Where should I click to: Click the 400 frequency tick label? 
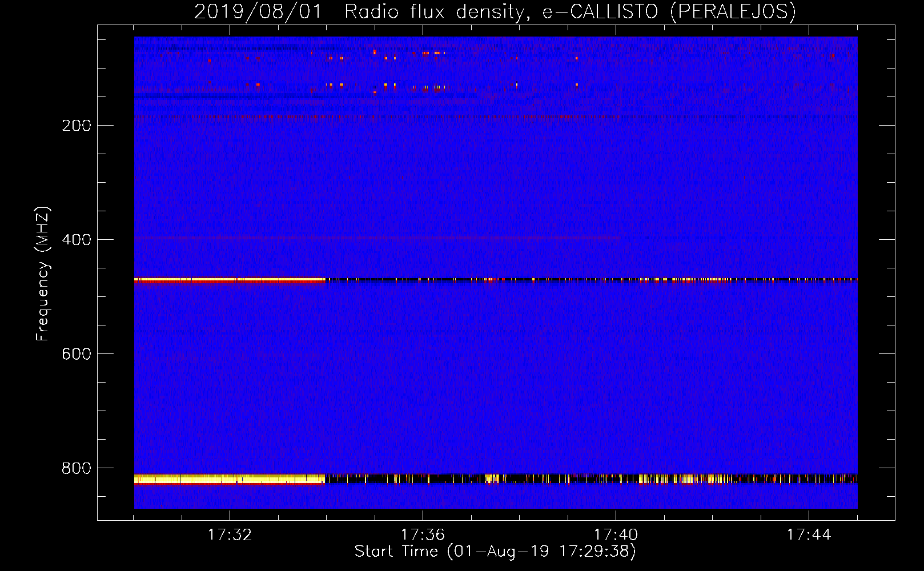77,240
